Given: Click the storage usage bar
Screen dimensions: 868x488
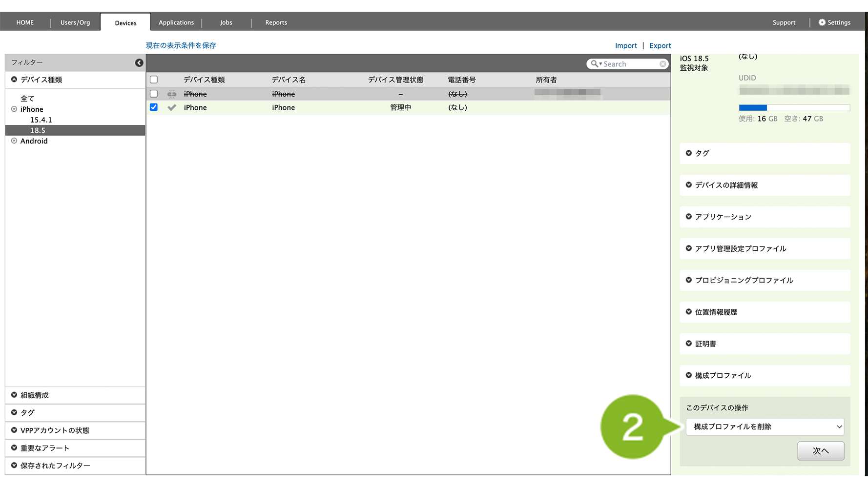Looking at the screenshot, I should (x=794, y=108).
